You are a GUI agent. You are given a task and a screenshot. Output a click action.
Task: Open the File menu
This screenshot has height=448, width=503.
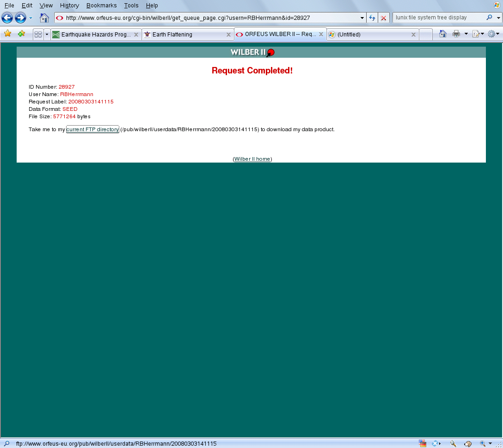point(9,6)
